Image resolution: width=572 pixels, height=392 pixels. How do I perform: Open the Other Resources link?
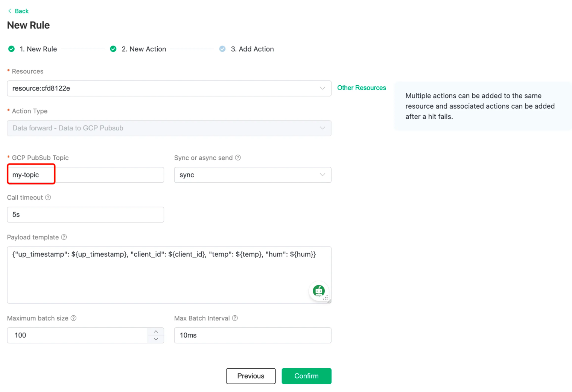pyautogui.click(x=362, y=88)
